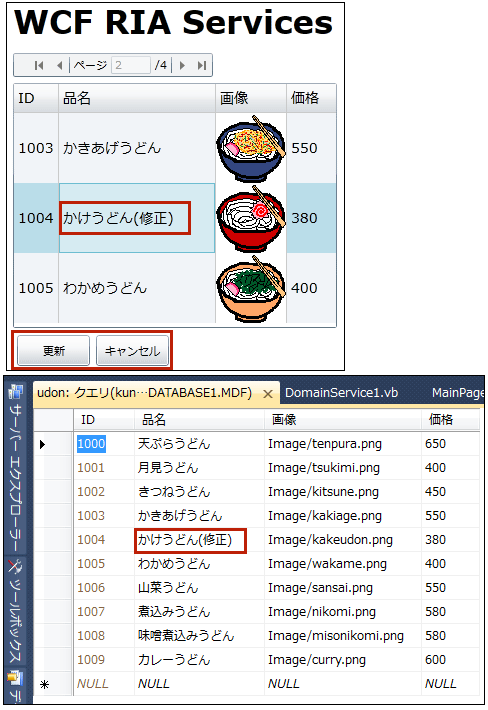Go to previous page in pager

[x=59, y=66]
